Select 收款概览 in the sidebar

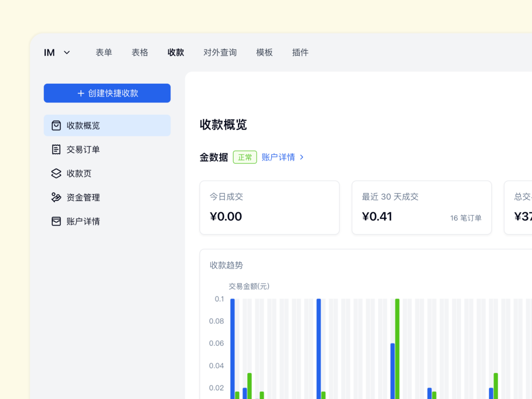pyautogui.click(x=107, y=126)
